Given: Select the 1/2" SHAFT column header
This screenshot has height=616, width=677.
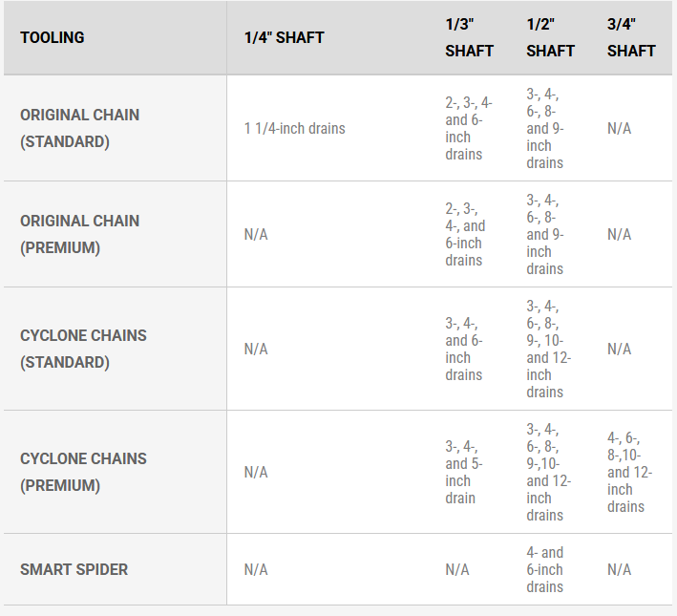Looking at the screenshot, I should [x=550, y=38].
